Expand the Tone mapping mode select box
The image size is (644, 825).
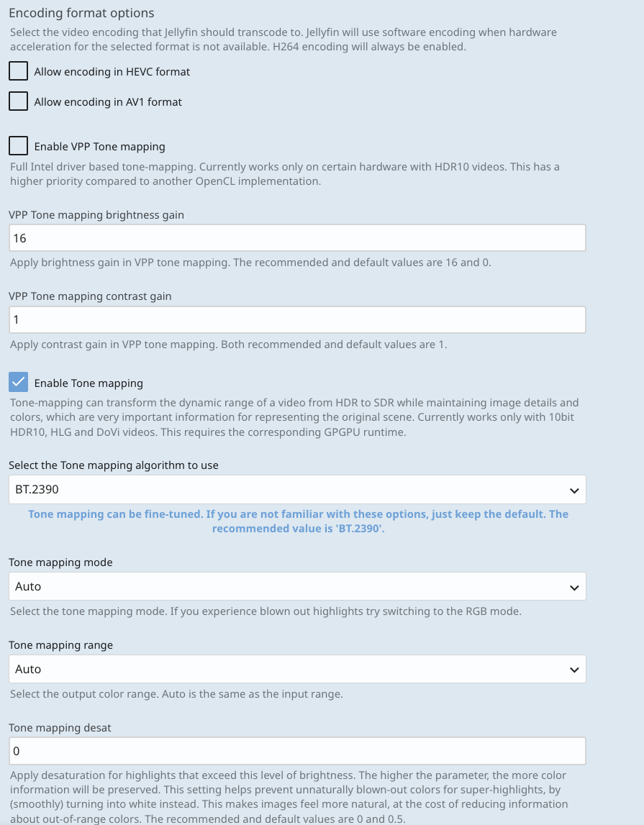point(288,586)
